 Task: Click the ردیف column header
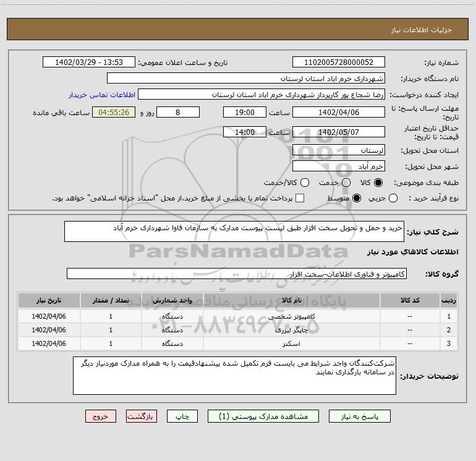coord(449,300)
